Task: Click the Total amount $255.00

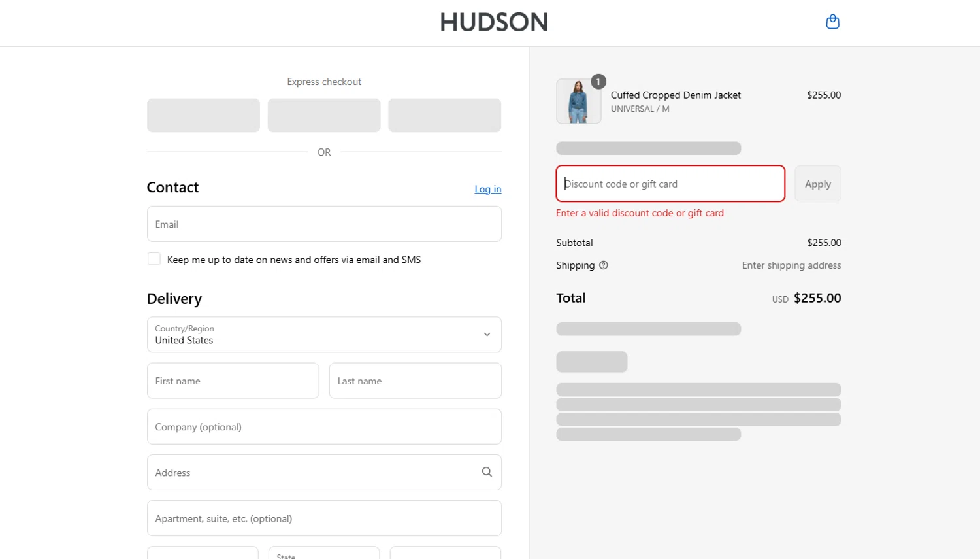Action: coord(817,298)
